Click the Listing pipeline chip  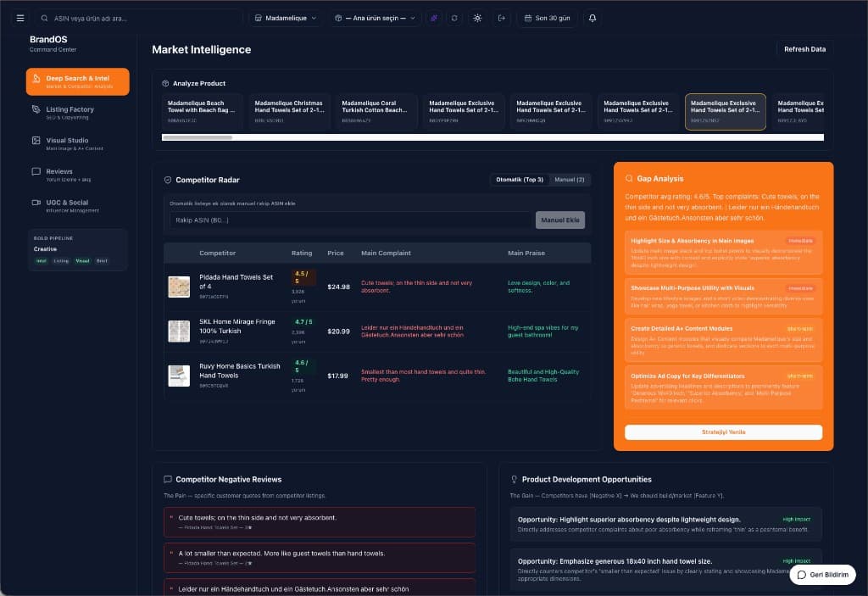(61, 261)
